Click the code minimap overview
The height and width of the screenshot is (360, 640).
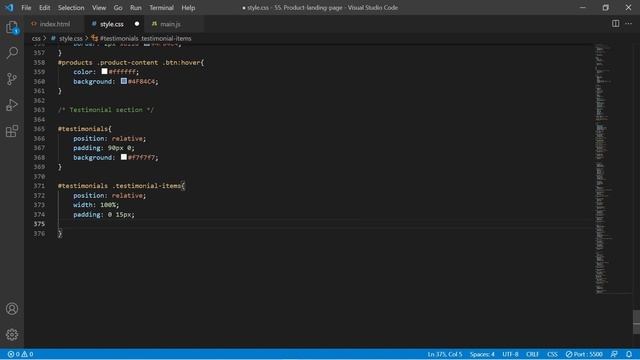click(x=612, y=169)
